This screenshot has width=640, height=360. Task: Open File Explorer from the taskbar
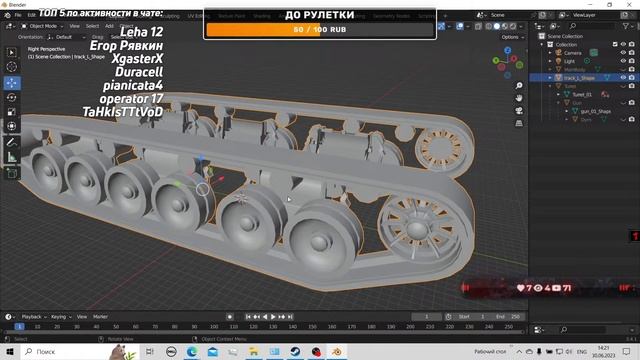pyautogui.click(x=253, y=351)
